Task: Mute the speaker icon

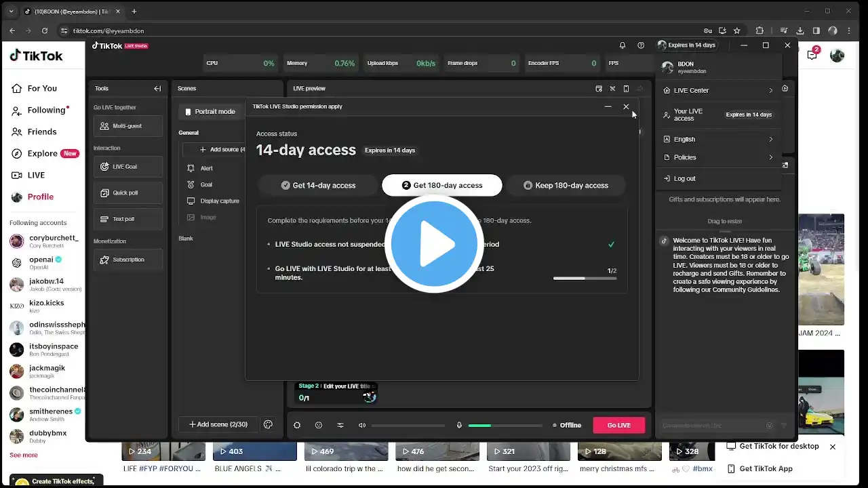Action: coord(362,425)
